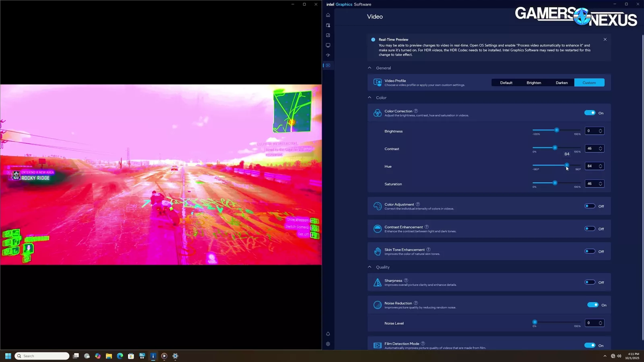Image resolution: width=644 pixels, height=362 pixels.
Task: Choose the Default video profile
Action: pos(506,83)
